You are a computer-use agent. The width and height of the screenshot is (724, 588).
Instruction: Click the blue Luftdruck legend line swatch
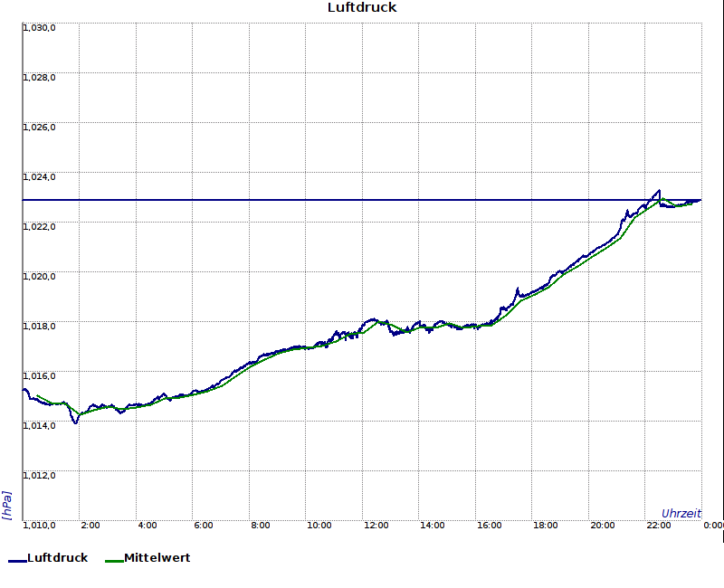pos(17,561)
